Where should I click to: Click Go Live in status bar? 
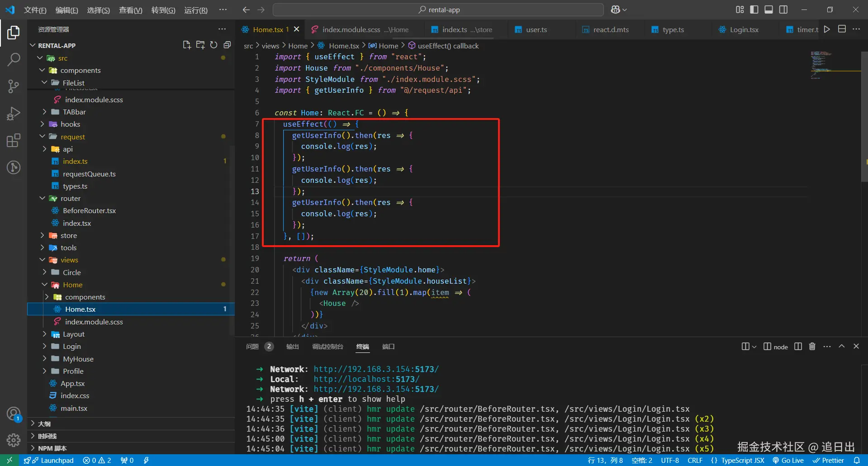pos(788,460)
